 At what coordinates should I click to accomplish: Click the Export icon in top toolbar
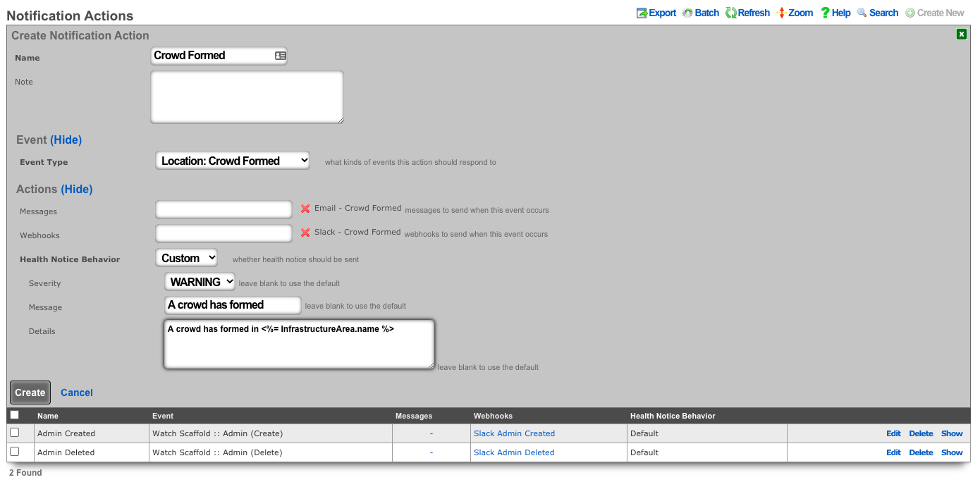[x=642, y=13]
